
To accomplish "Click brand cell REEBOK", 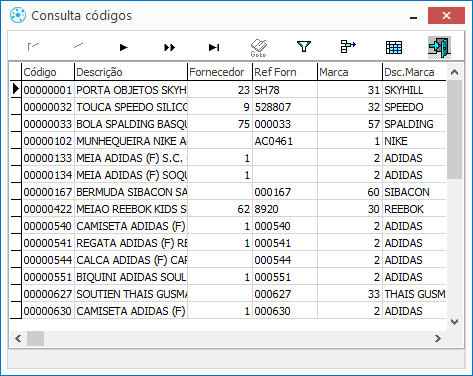I will click(x=414, y=209).
